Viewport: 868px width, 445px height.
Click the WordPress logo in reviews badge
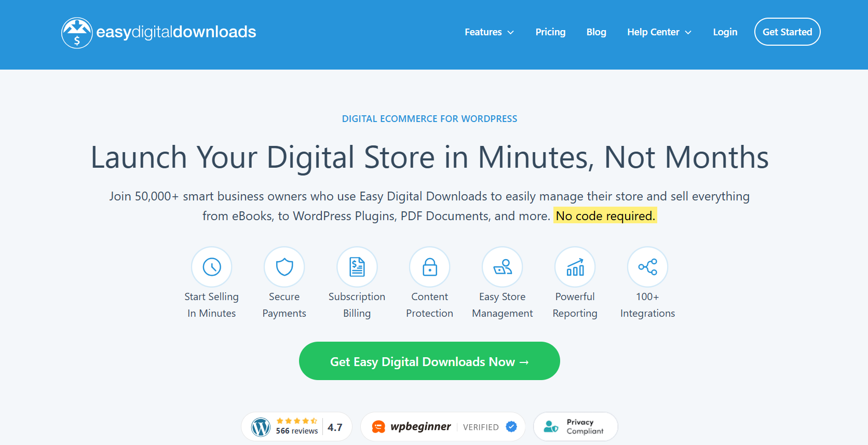261,427
